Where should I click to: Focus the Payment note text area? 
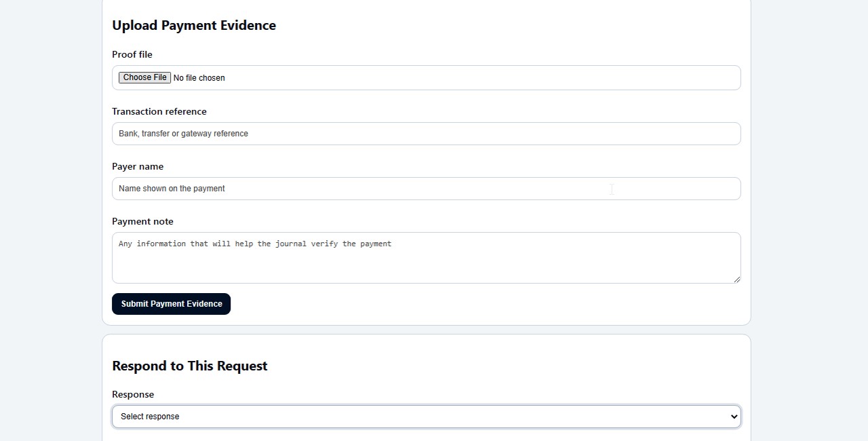pos(426,258)
